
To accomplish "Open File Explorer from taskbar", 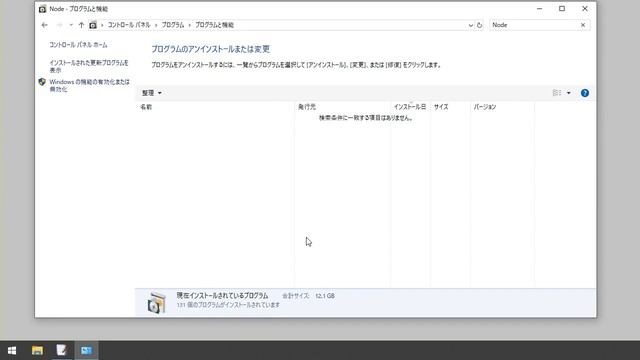I will (x=37, y=351).
